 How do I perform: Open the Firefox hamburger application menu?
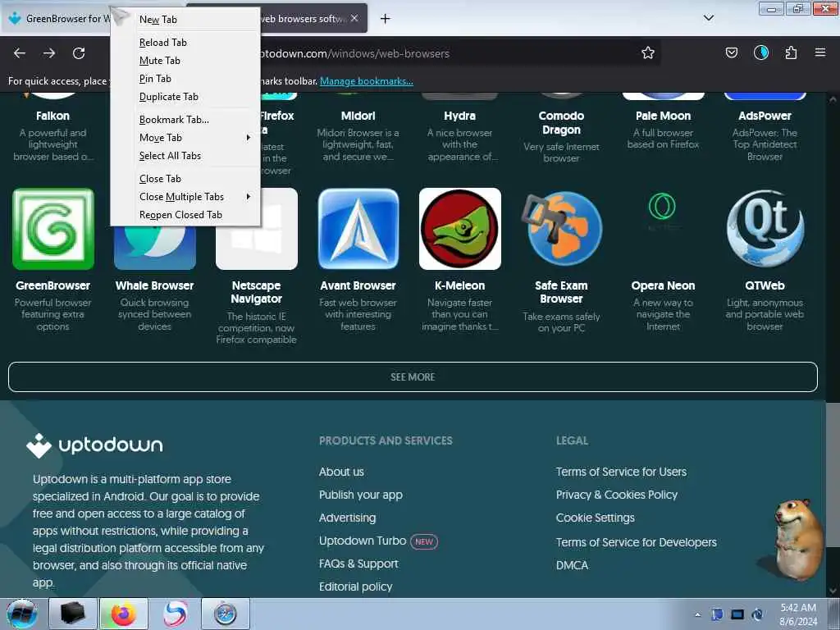[x=819, y=52]
